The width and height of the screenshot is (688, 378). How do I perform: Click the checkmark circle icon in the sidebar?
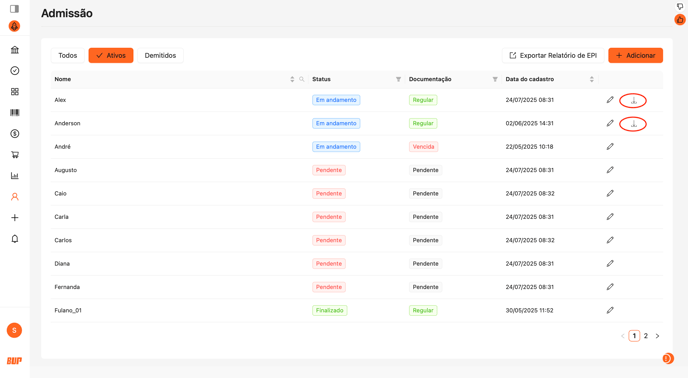(x=14, y=71)
